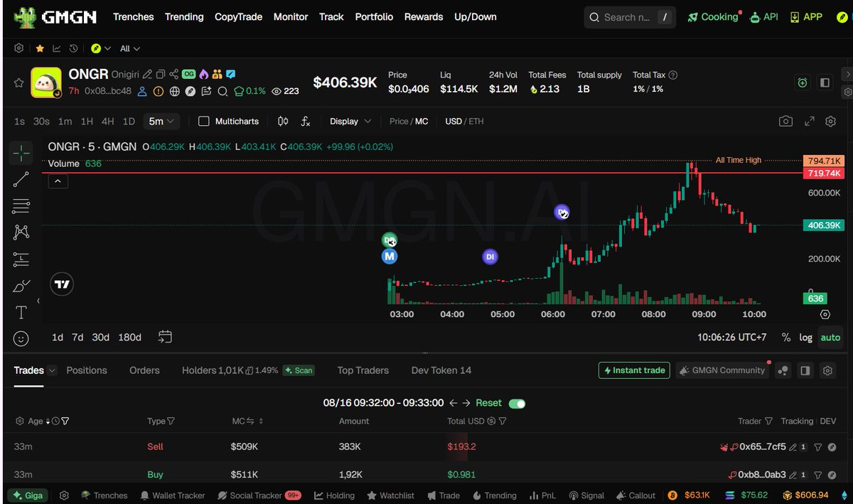Switch to the Top Traders tab
Image resolution: width=853 pixels, height=504 pixels.
coord(363,370)
